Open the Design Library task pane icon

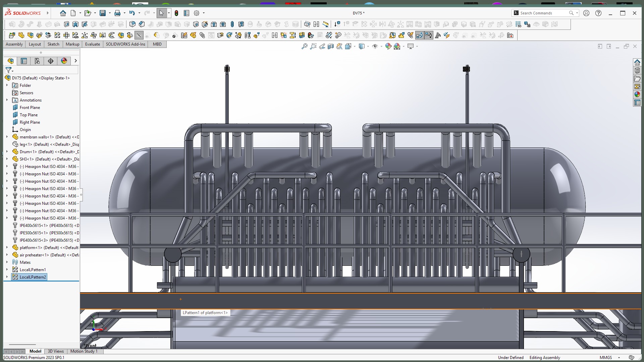tap(637, 70)
